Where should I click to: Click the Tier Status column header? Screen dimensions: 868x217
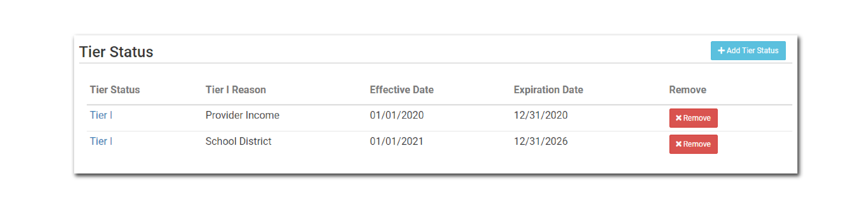(115, 90)
